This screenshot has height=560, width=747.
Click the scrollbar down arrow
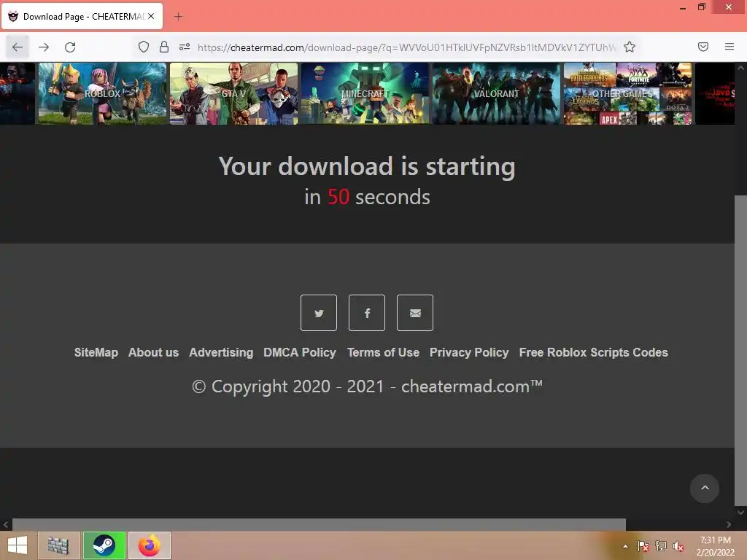coord(740,513)
